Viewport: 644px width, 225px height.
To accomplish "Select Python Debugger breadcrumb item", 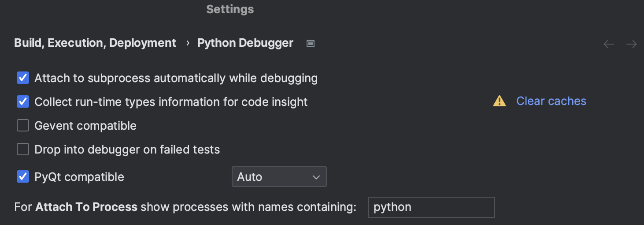I will coord(245,43).
